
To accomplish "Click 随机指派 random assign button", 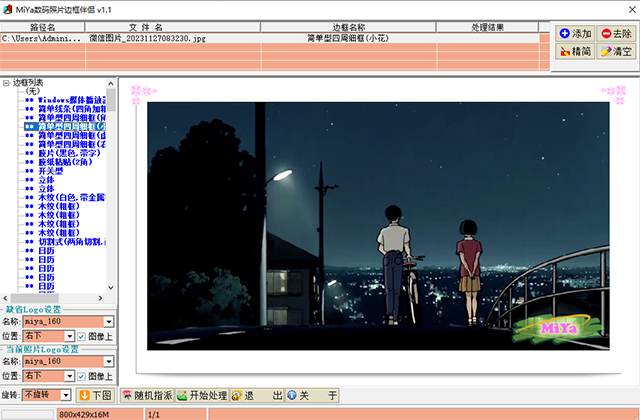I will pos(147,395).
